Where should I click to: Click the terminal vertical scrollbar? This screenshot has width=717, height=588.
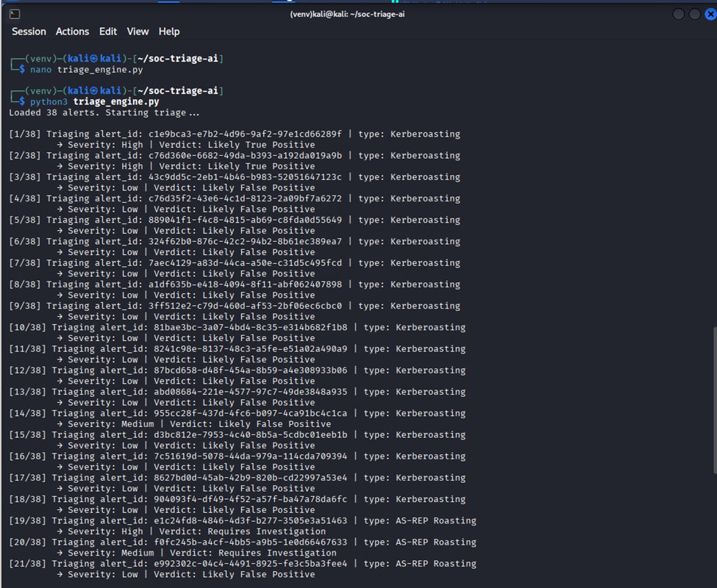715,401
